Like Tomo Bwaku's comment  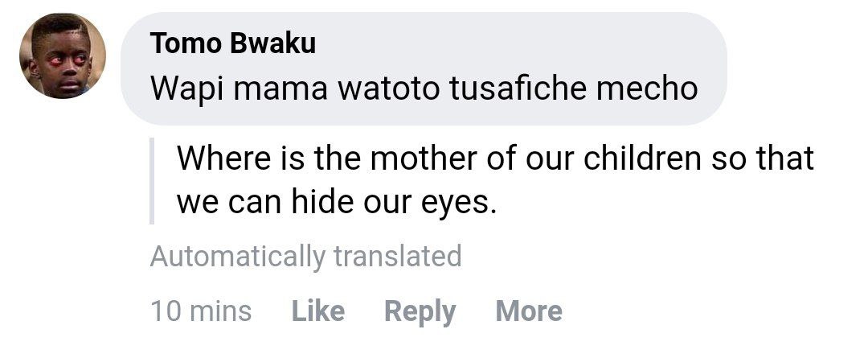click(x=318, y=311)
